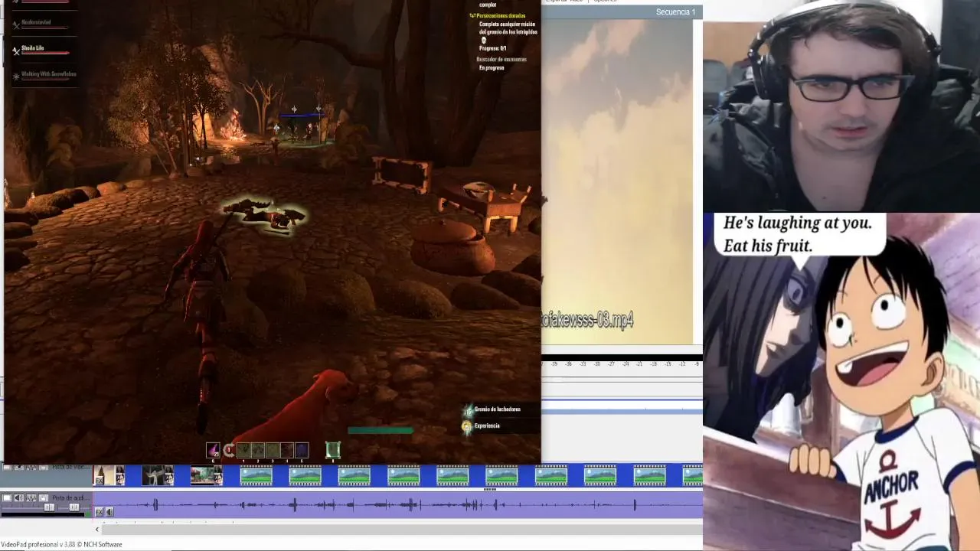
Task: Select the first clip on the video track
Action: click(109, 475)
